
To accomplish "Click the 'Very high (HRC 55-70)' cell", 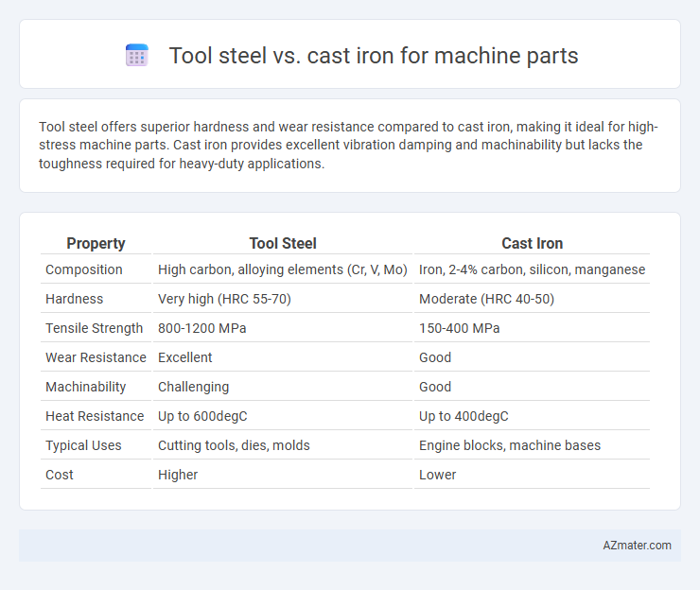I will click(x=224, y=299).
